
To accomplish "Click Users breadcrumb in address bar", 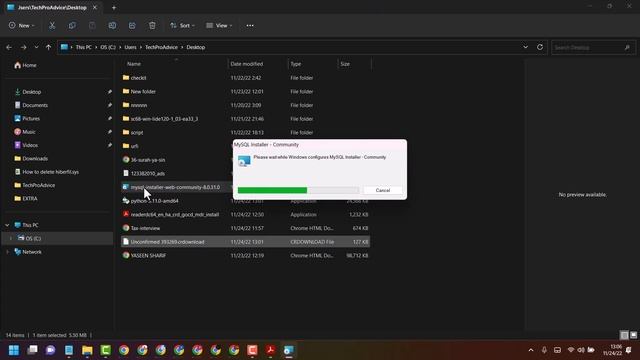I will tap(130, 47).
